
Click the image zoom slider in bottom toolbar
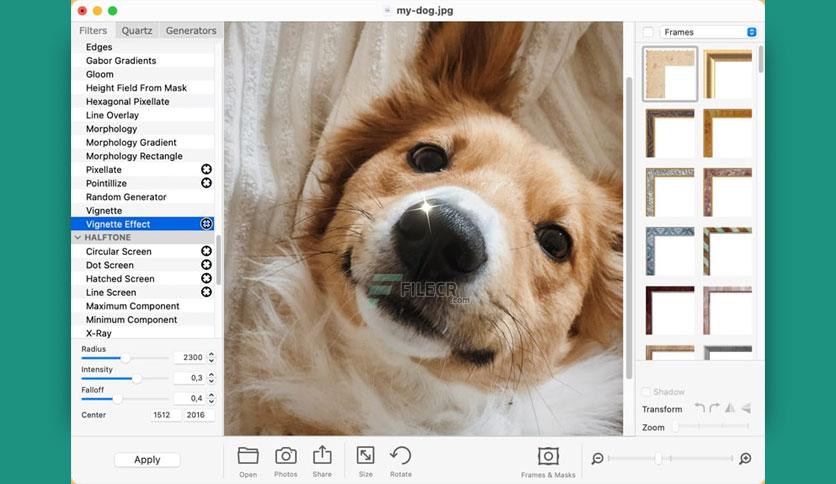(x=671, y=458)
